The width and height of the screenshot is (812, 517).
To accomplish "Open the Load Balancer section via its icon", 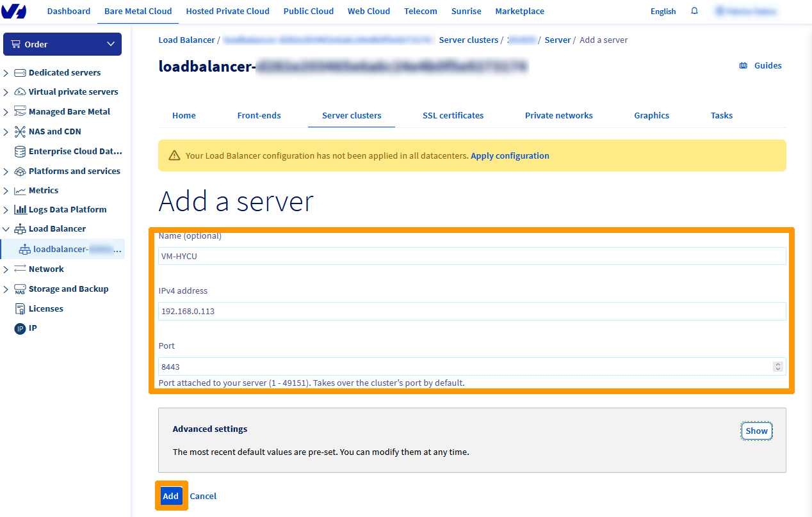I will click(19, 228).
